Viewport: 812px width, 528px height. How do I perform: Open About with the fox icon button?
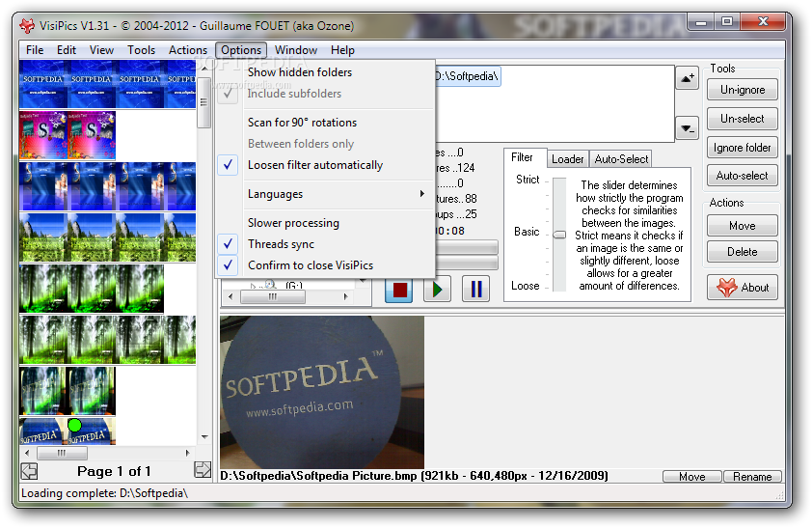(x=742, y=287)
